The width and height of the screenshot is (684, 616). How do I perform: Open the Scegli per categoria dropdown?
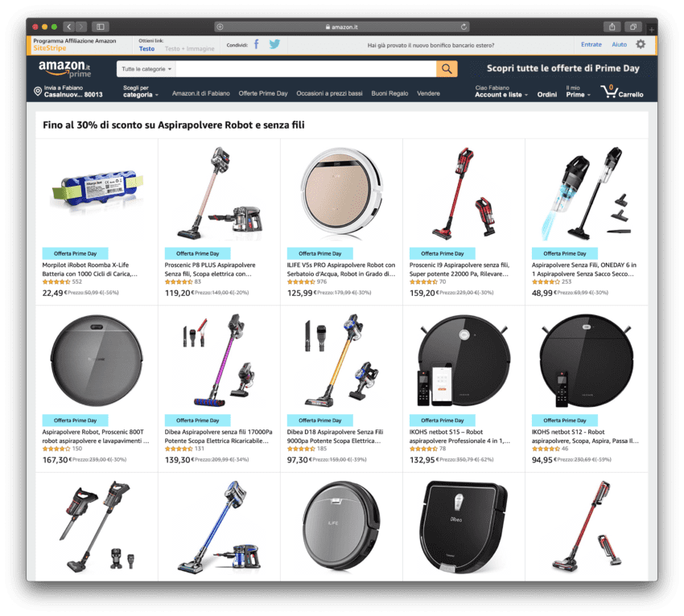coord(141,91)
